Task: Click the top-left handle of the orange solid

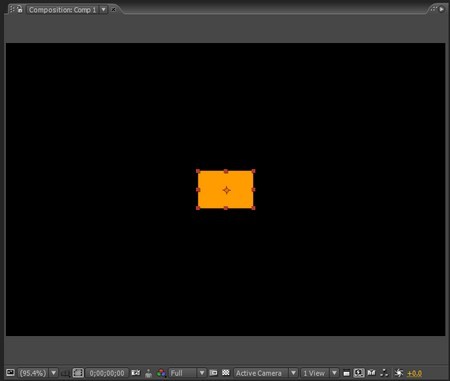Action: point(198,171)
